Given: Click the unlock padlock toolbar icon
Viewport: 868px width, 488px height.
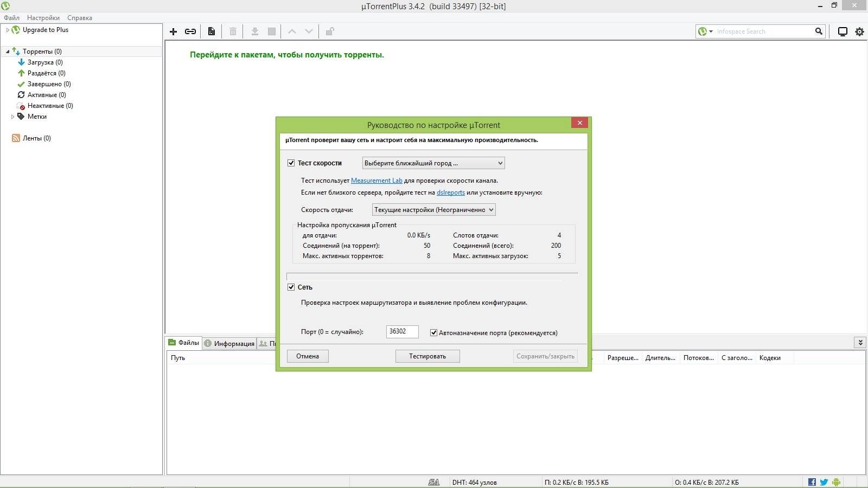Looking at the screenshot, I should [x=330, y=31].
